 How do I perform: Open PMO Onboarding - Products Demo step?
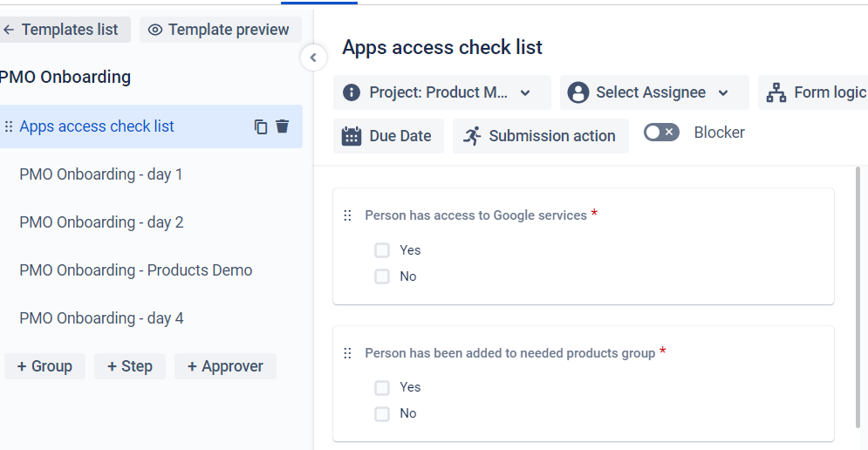pos(135,270)
